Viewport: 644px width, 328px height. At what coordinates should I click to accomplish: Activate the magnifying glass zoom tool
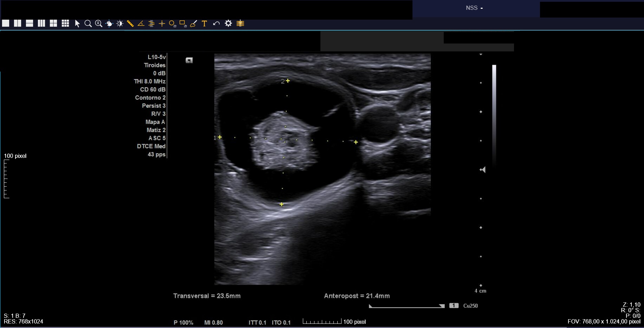pyautogui.click(x=88, y=24)
